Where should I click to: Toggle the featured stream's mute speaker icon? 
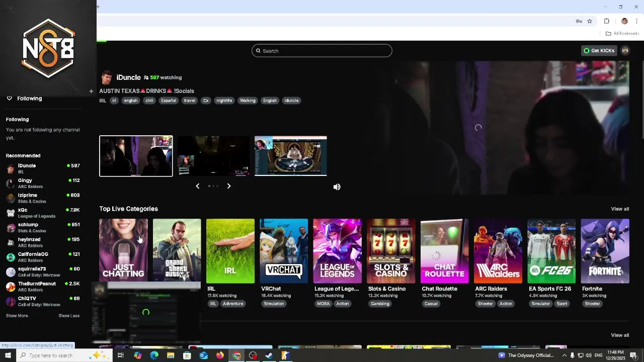pos(337,187)
